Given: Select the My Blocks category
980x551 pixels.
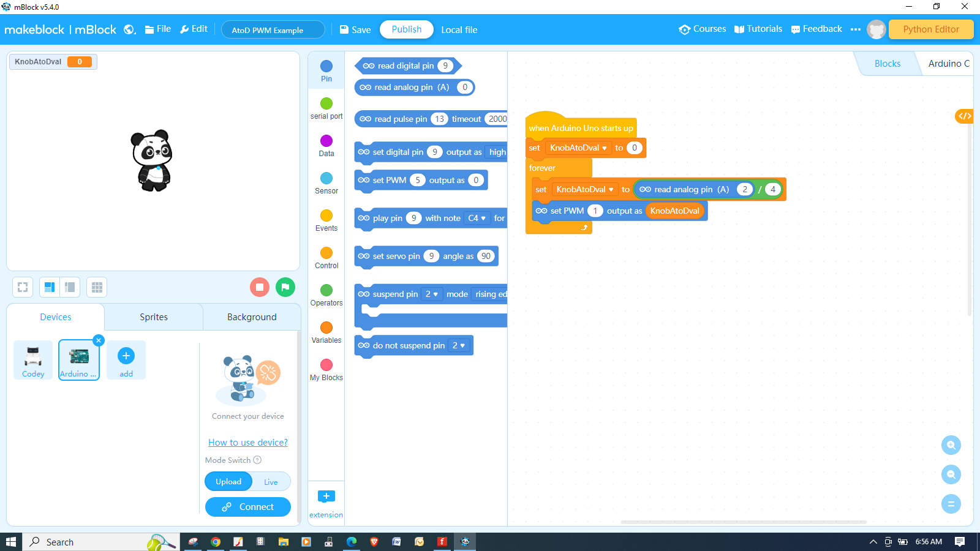Looking at the screenshot, I should click(x=326, y=370).
